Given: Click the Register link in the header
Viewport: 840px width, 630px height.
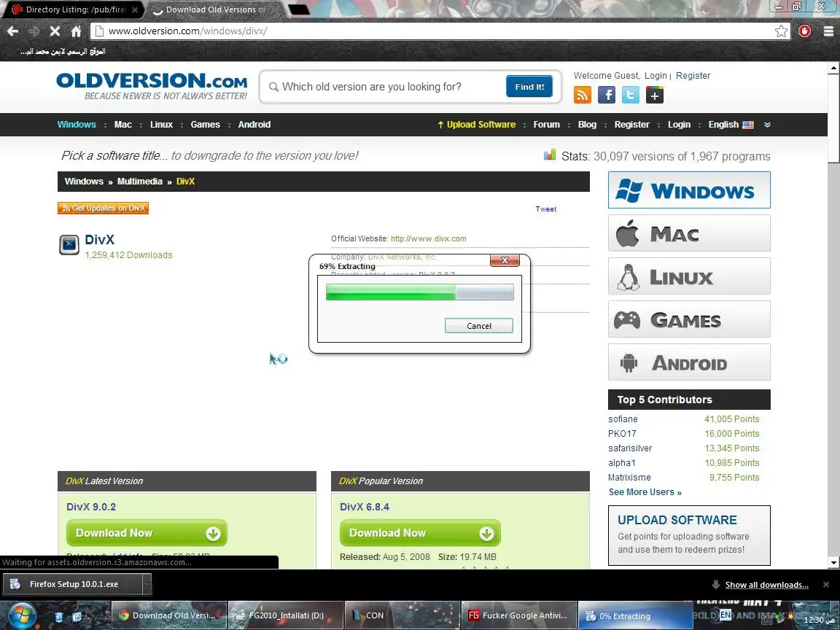Looking at the screenshot, I should click(693, 76).
